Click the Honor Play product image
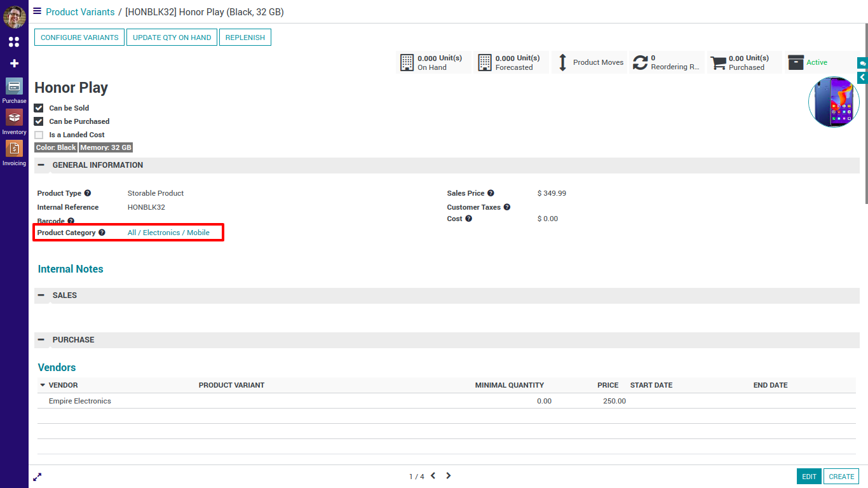868x488 pixels. point(834,102)
